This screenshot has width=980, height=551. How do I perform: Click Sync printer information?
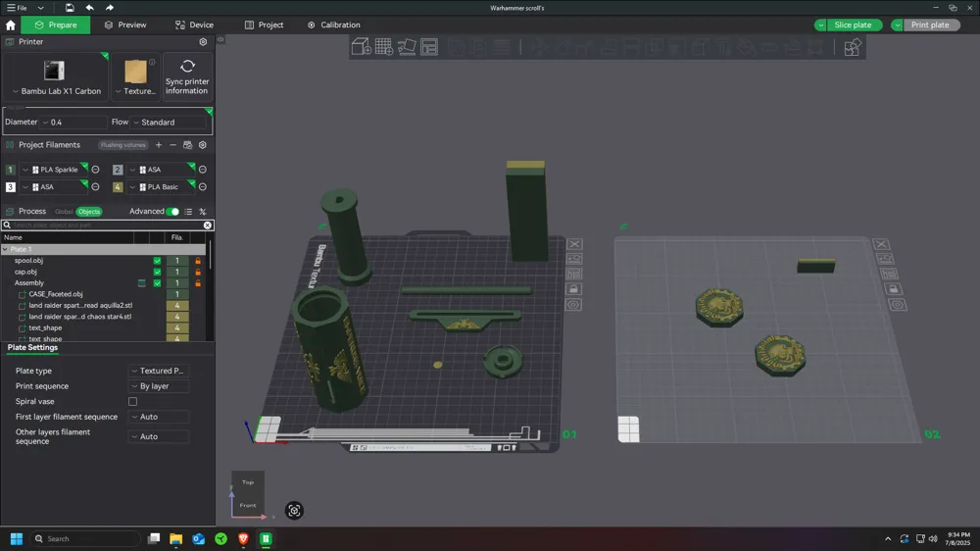187,76
